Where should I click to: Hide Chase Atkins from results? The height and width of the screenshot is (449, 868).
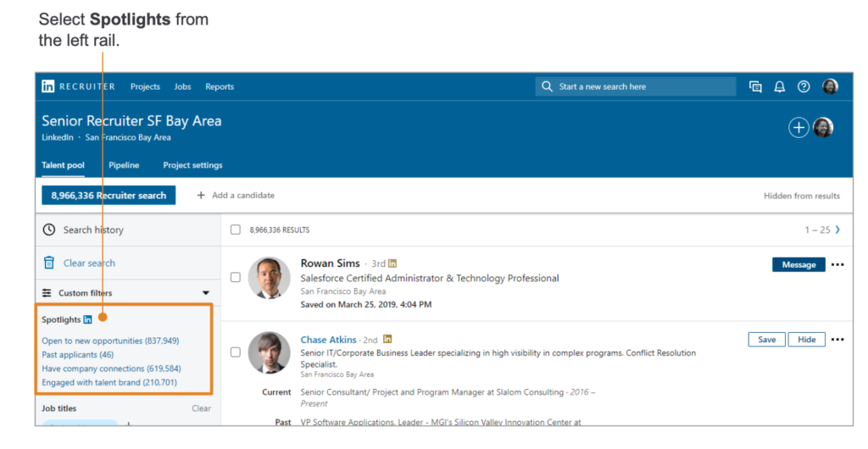tap(807, 340)
